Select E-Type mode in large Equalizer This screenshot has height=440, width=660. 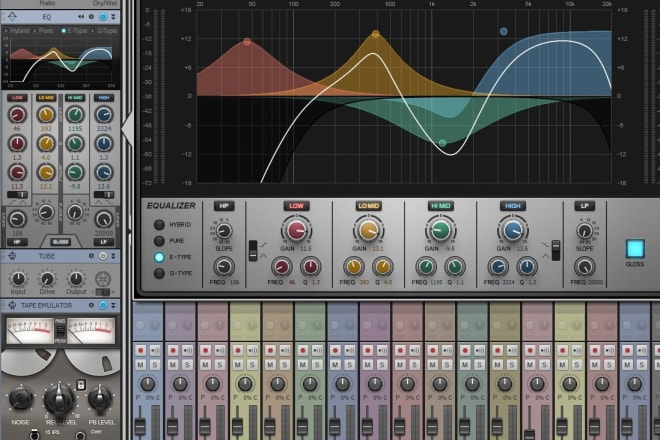[159, 257]
